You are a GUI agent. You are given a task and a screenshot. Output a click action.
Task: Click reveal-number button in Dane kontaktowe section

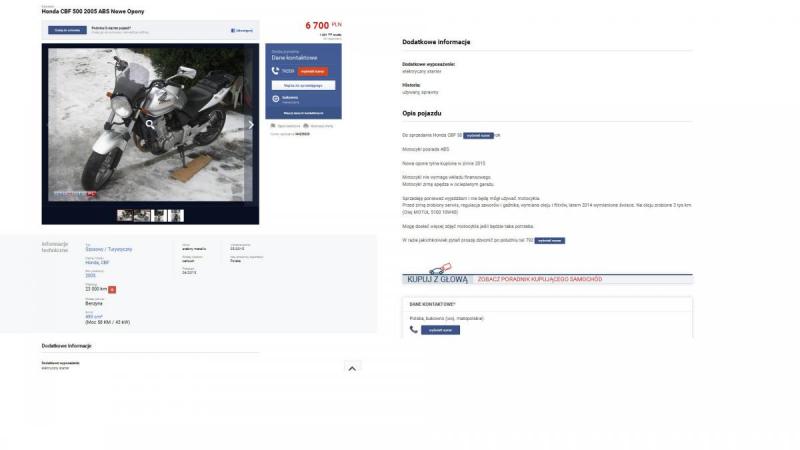(x=440, y=330)
